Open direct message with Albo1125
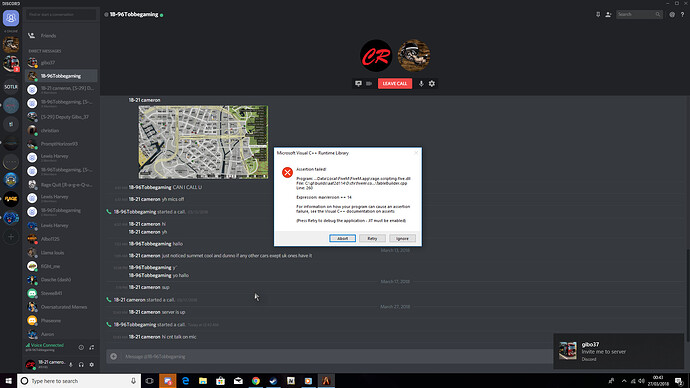The height and width of the screenshot is (388, 690). click(61, 239)
